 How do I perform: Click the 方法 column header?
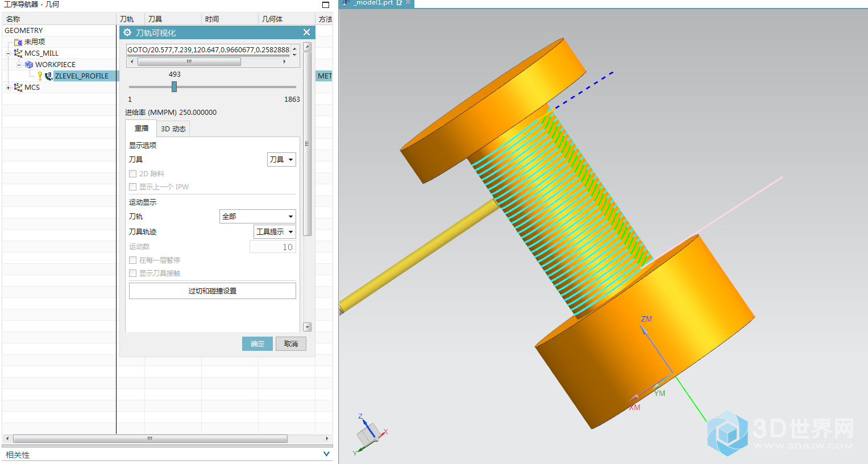click(325, 19)
